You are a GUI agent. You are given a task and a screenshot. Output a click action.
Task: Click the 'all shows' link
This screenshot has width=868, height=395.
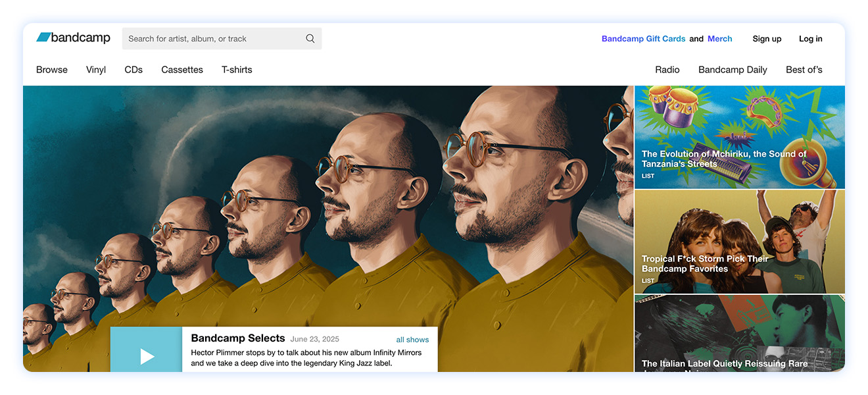point(412,340)
